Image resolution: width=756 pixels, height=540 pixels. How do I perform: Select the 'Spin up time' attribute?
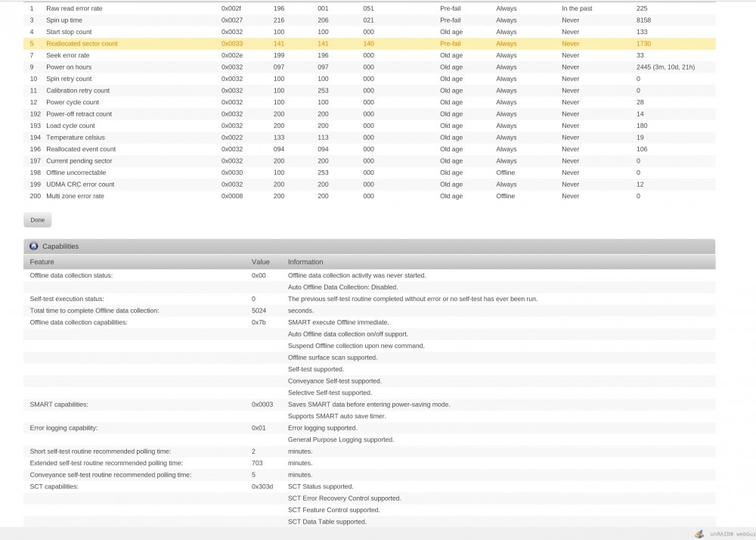[x=64, y=20]
